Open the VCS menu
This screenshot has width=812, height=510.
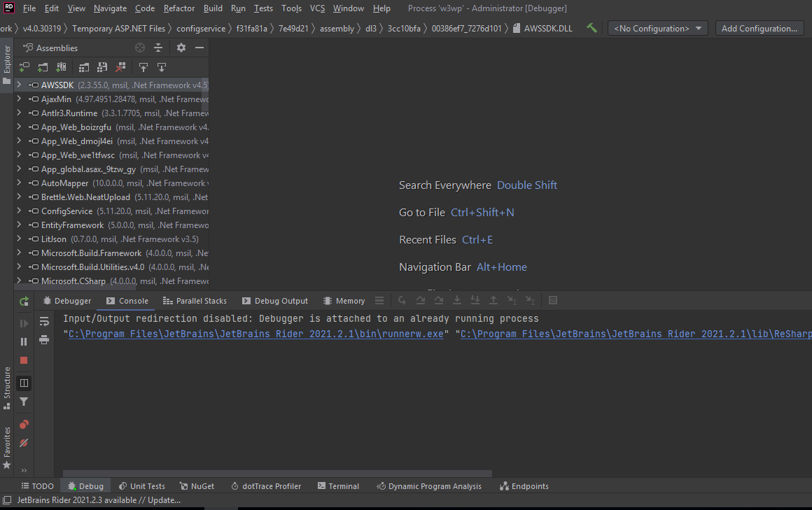[x=317, y=8]
